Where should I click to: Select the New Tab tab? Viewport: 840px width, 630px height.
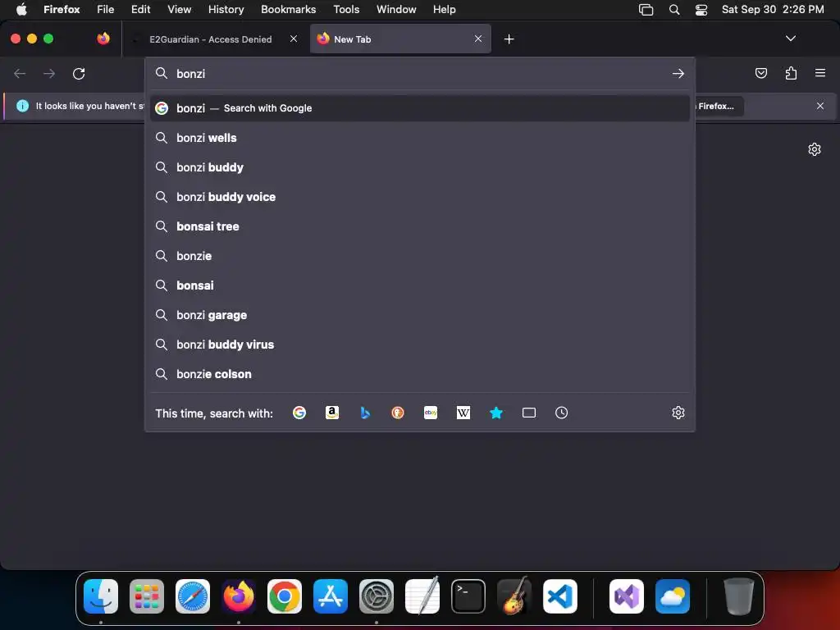pyautogui.click(x=400, y=39)
